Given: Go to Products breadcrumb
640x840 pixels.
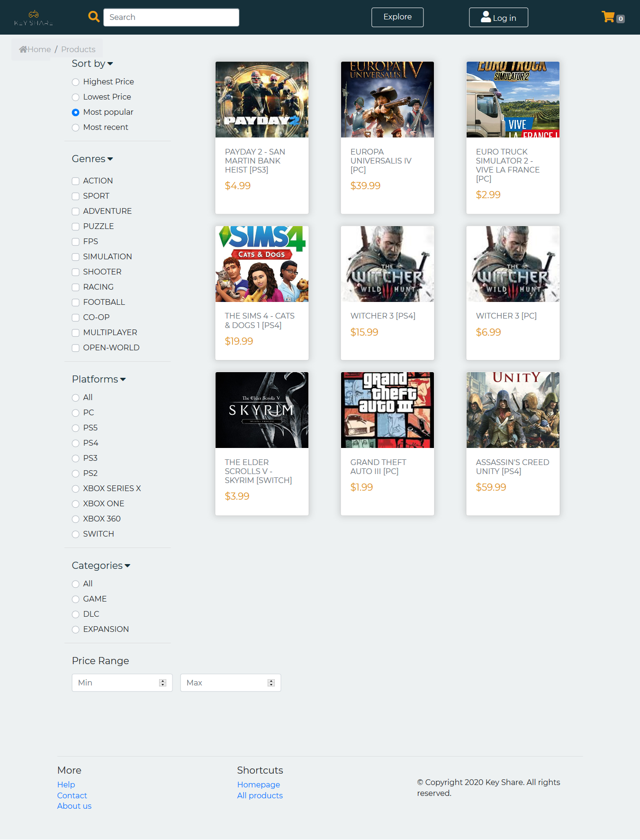Looking at the screenshot, I should [x=78, y=49].
